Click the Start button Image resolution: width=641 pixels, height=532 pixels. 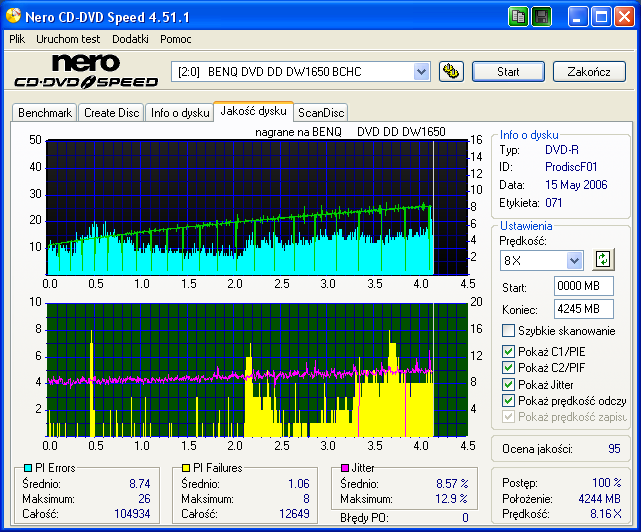click(508, 72)
